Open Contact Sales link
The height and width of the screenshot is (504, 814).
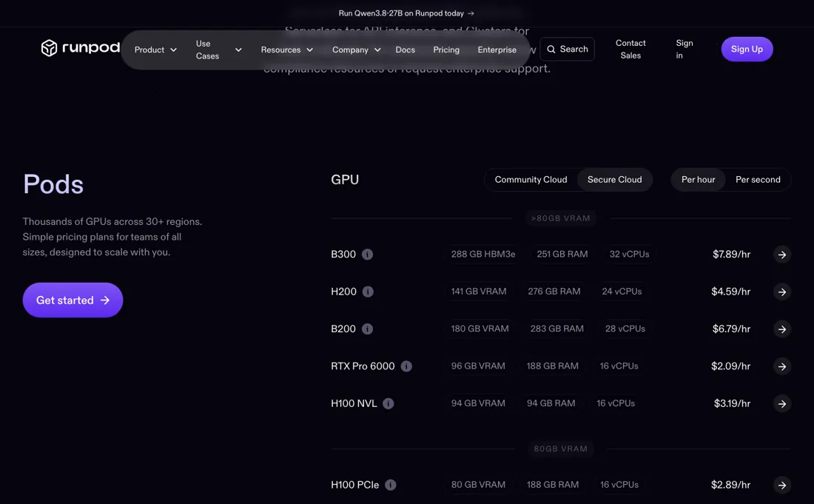pos(630,50)
